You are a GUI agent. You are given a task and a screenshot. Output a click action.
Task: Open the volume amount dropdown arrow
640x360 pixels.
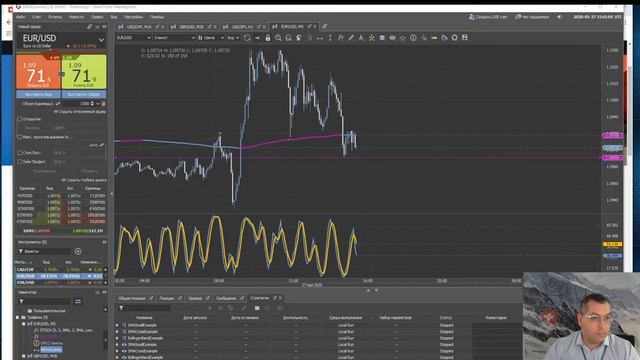pos(98,104)
